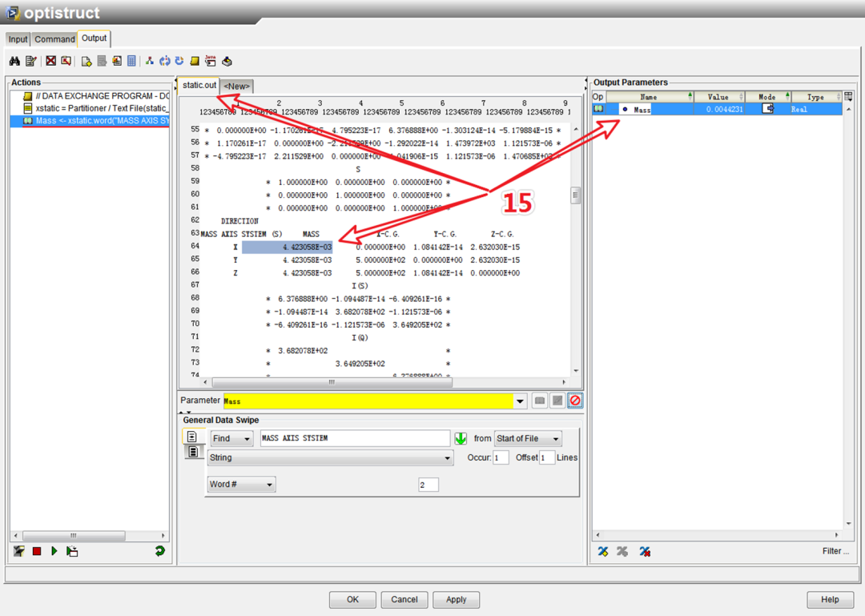Click the yellow script note toolbar icon
865x616 pixels.
tap(194, 61)
